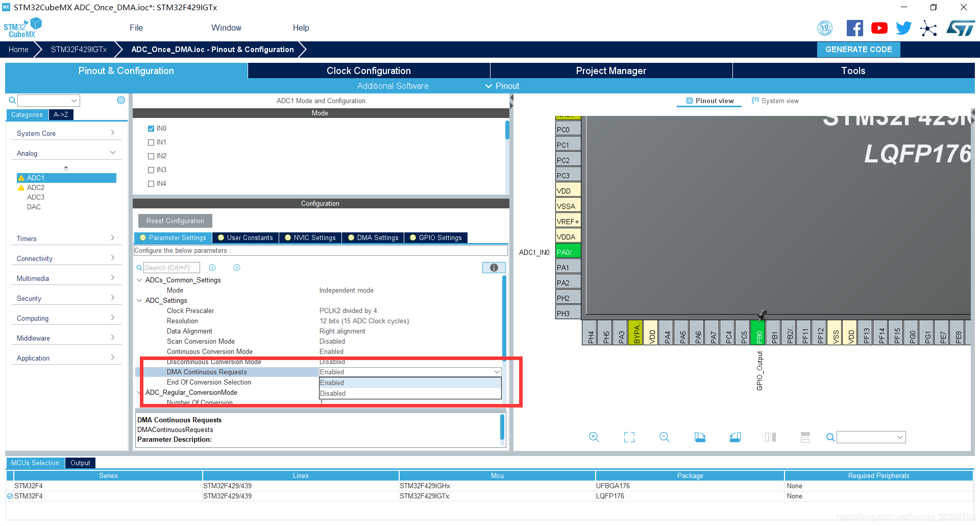Click the ST logo
The image size is (980, 526).
pos(960,28)
